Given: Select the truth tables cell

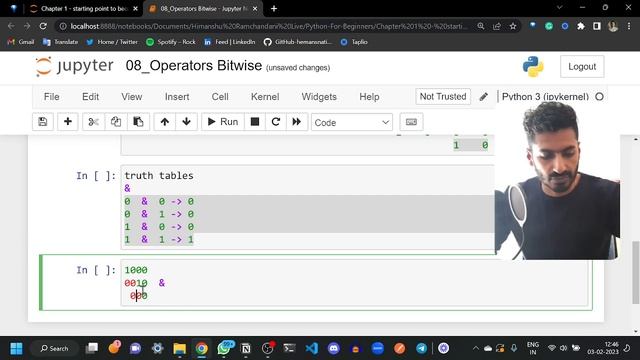Looking at the screenshot, I should click(x=308, y=207).
